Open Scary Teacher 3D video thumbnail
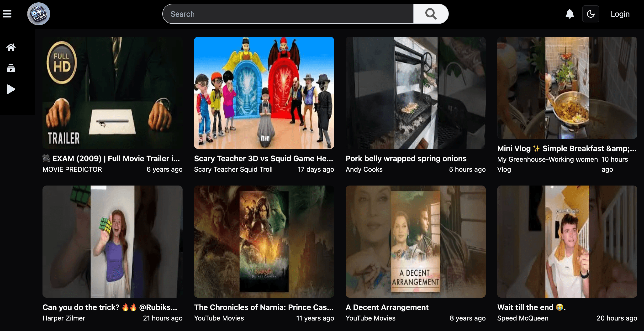644x331 pixels. click(x=264, y=93)
